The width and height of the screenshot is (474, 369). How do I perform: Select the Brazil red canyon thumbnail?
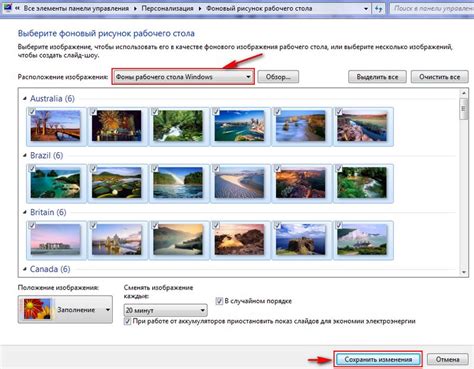(301, 183)
